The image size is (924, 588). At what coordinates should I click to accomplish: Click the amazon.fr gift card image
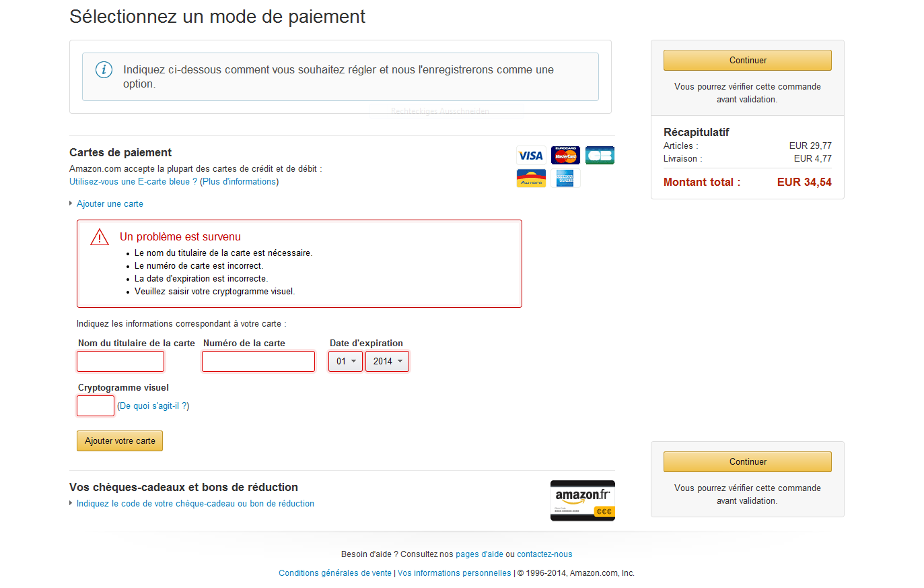coord(582,500)
